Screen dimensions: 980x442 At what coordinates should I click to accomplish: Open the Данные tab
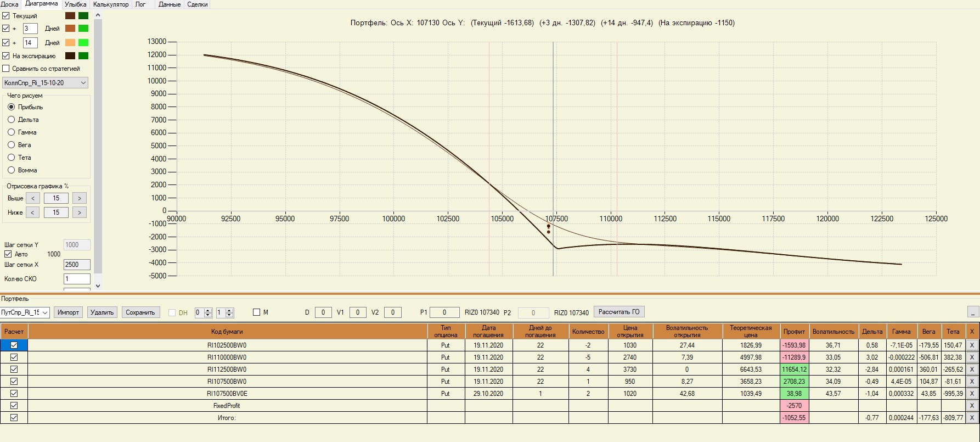(x=170, y=4)
